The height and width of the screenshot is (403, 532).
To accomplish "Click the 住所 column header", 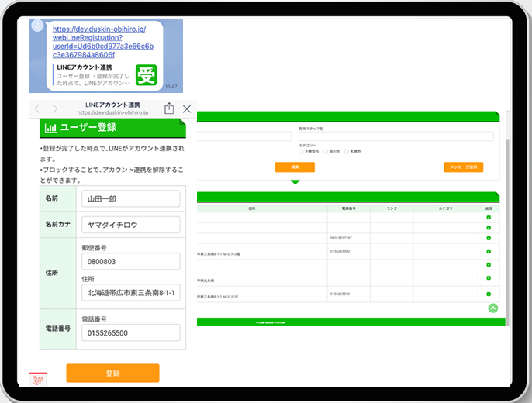I will [x=252, y=208].
